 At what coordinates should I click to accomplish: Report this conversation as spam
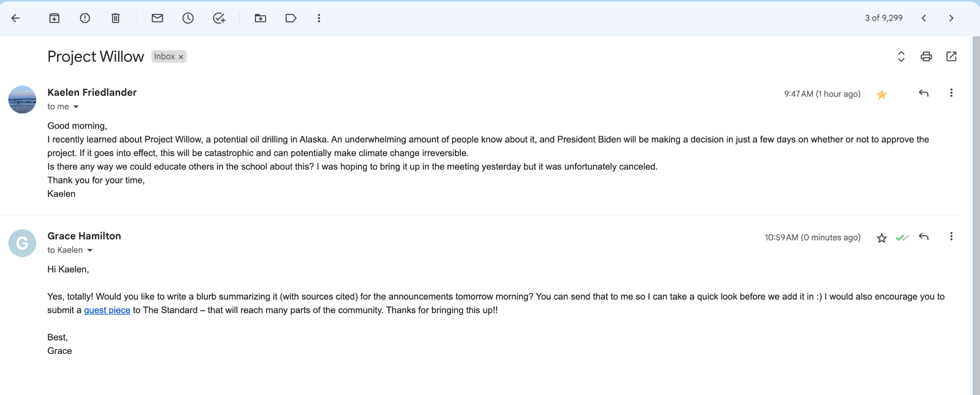tap(85, 18)
